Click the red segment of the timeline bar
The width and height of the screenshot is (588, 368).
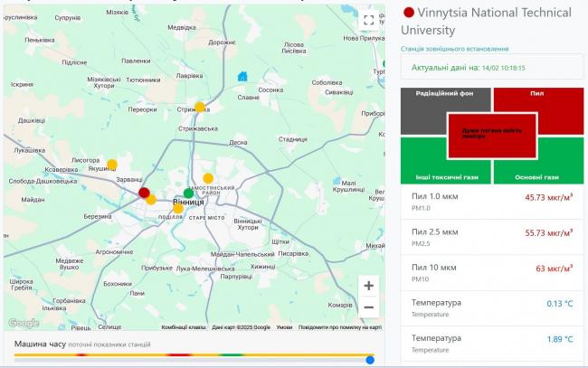coord(179,354)
